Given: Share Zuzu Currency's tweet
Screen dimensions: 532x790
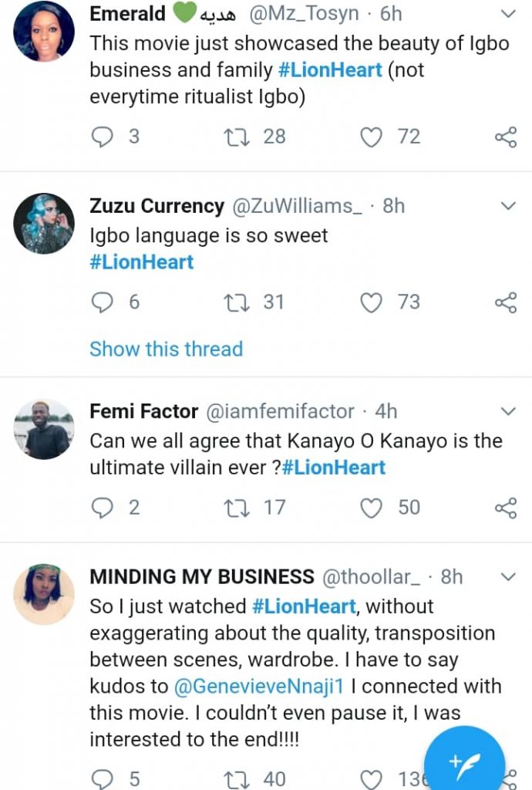Looking at the screenshot, I should pos(505,302).
